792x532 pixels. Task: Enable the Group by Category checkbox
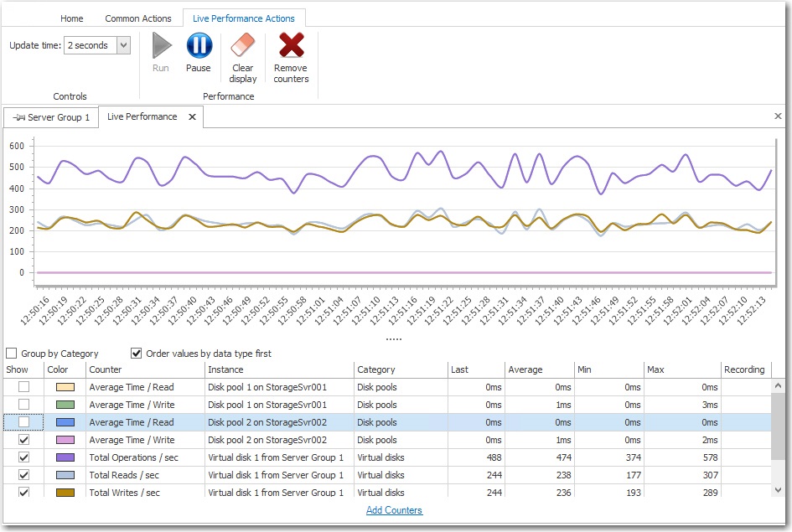(12, 354)
